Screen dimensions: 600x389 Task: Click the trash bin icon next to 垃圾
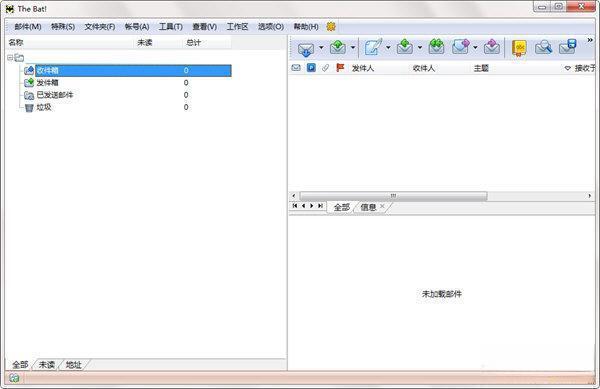[x=29, y=108]
